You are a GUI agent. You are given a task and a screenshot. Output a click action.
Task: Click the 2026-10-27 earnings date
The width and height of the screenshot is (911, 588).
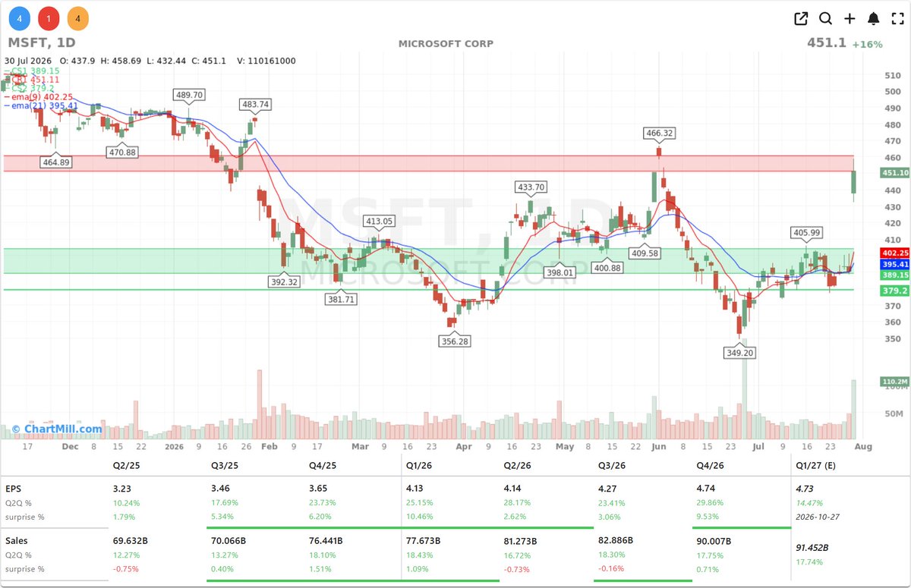pyautogui.click(x=818, y=517)
